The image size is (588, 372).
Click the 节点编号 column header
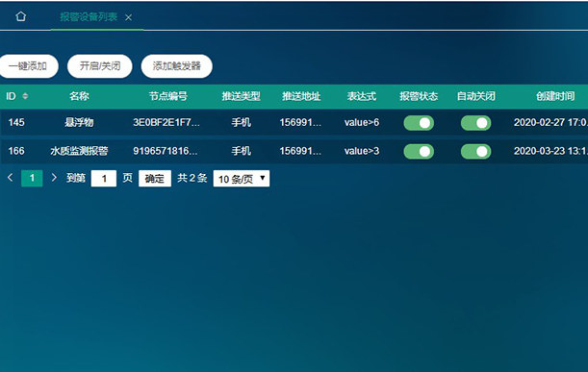click(168, 96)
